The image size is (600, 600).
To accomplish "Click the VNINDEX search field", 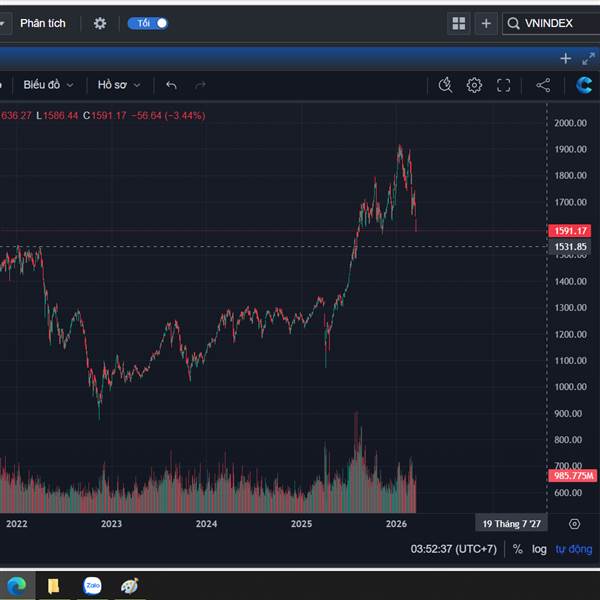I will click(x=551, y=23).
